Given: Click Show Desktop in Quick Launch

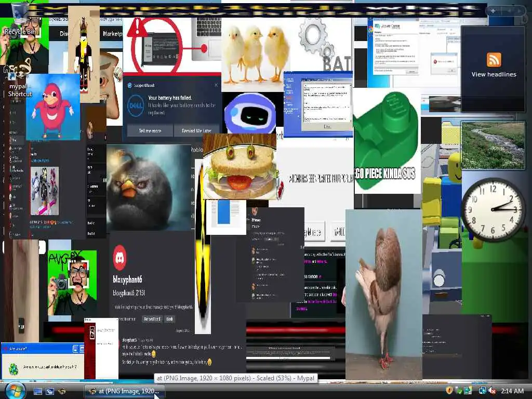Looking at the screenshot, I should point(37,391).
